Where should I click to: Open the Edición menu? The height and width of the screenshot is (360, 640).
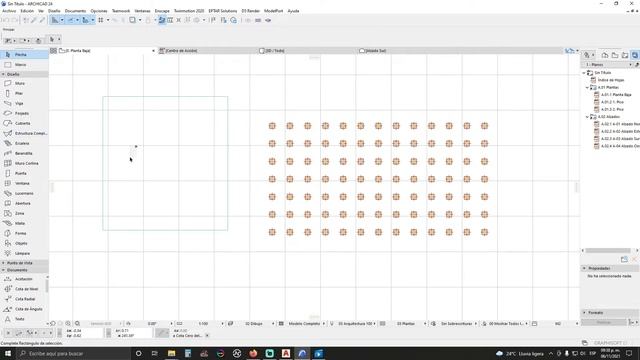point(27,11)
